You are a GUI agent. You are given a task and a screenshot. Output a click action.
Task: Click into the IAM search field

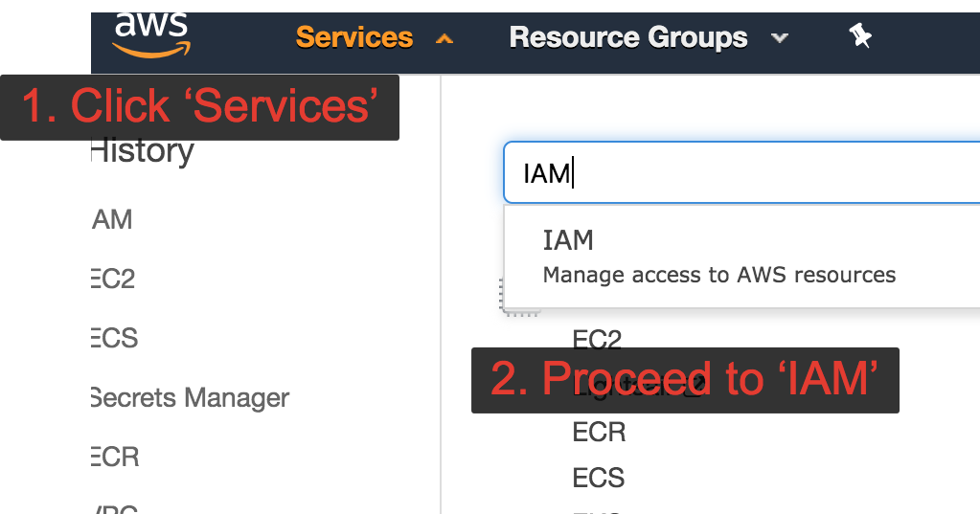741,172
